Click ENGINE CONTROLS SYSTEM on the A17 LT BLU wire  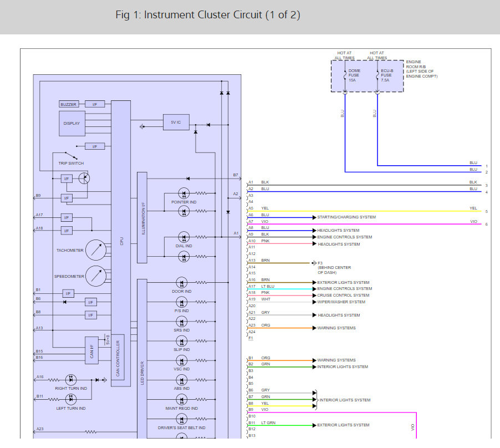coord(345,288)
